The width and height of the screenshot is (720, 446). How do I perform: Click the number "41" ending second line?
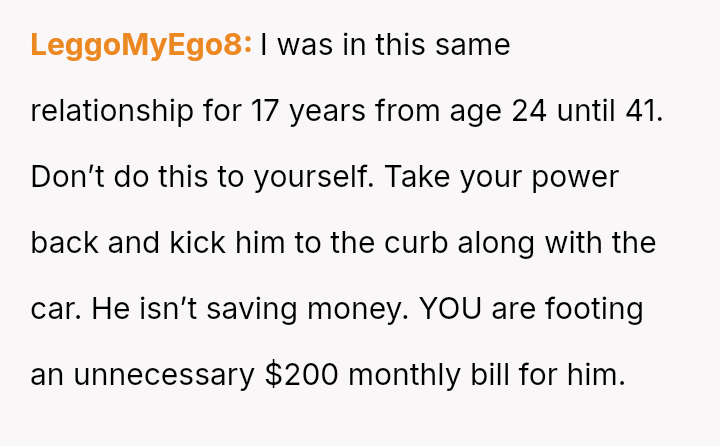click(641, 111)
